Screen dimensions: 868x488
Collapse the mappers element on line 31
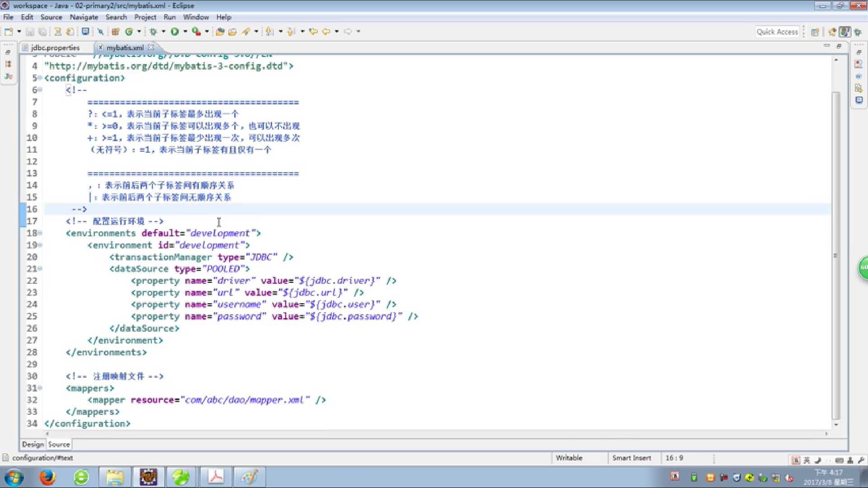(x=40, y=388)
